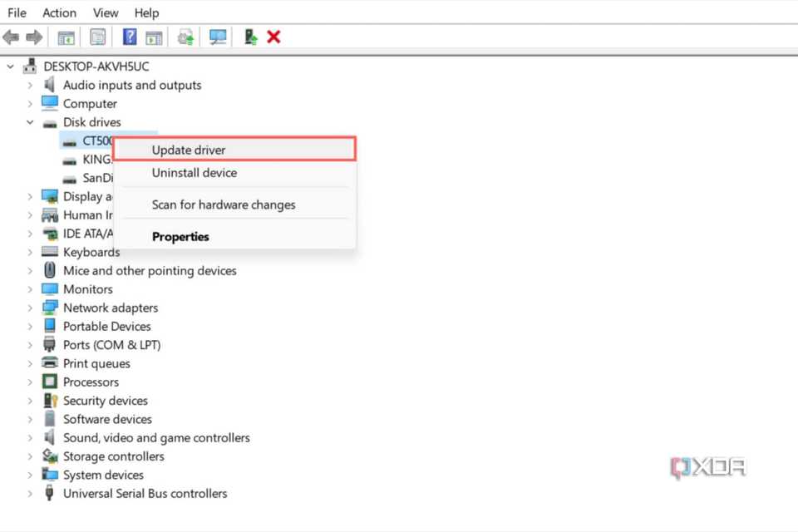Image resolution: width=798 pixels, height=532 pixels.
Task: Click the Processors chip icon
Action: tap(50, 382)
